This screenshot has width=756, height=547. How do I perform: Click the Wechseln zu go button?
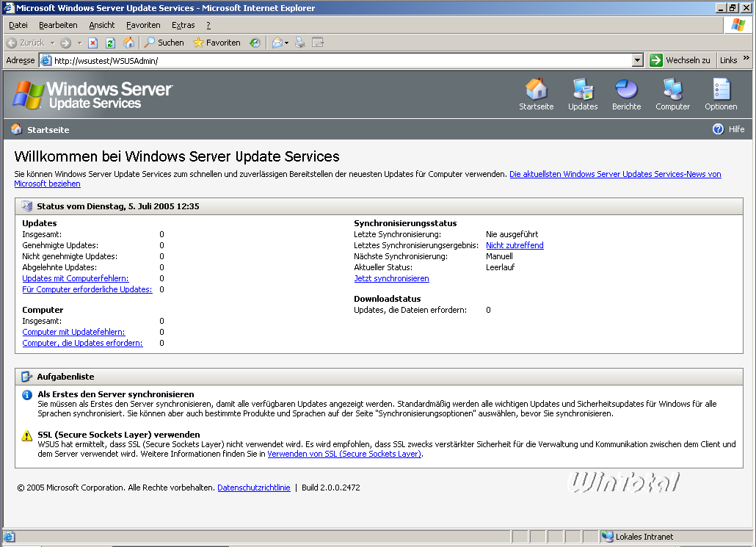(x=680, y=60)
